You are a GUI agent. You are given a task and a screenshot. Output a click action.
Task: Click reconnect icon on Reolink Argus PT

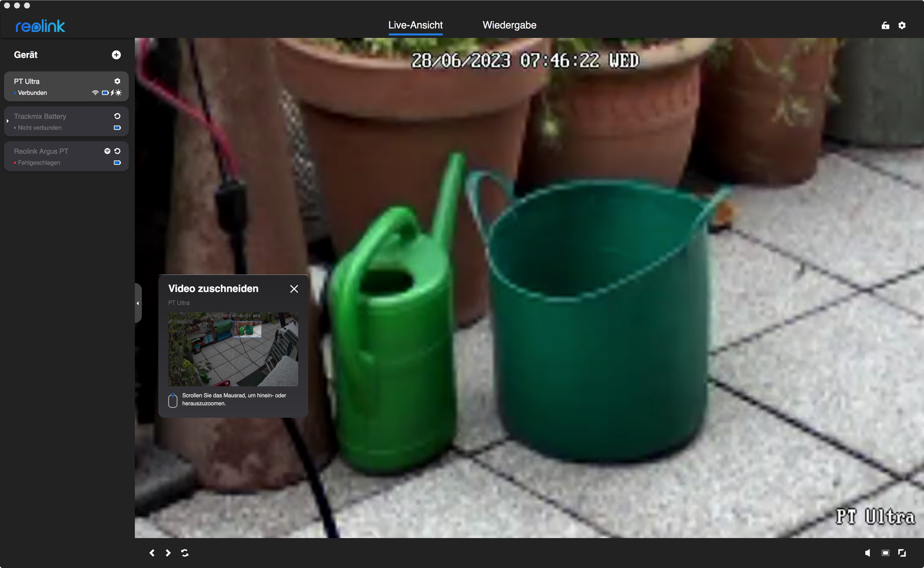point(117,151)
